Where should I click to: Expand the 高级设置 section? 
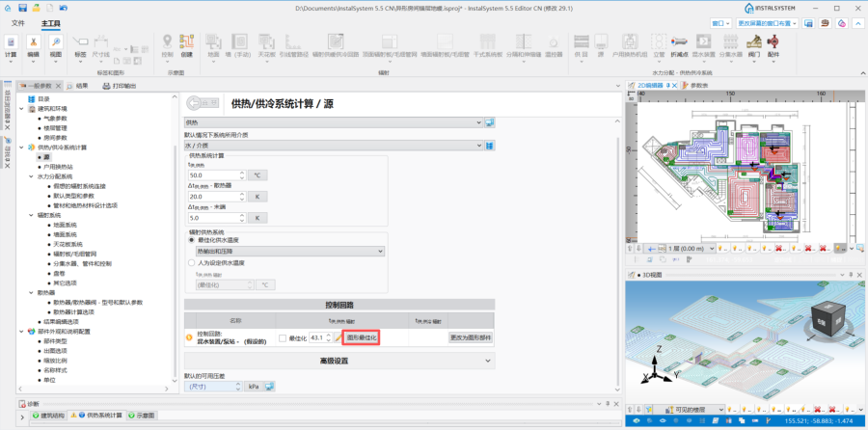click(339, 361)
